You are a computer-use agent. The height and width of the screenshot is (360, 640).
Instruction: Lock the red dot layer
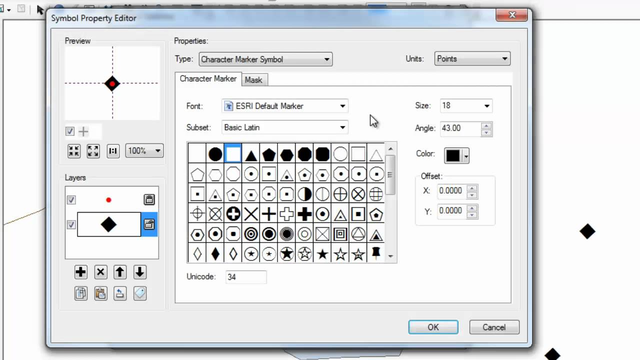[149, 200]
